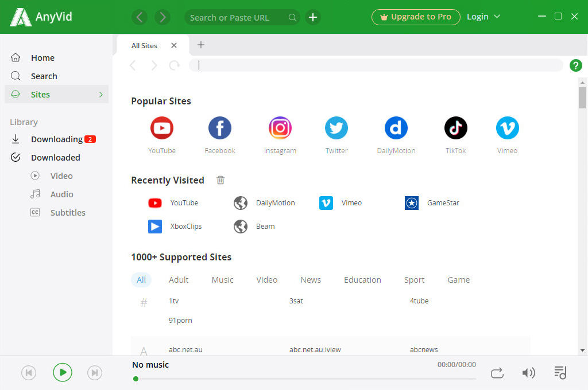Image resolution: width=588 pixels, height=390 pixels.
Task: Open DailyMotion from Popular Sites
Action: 396,128
